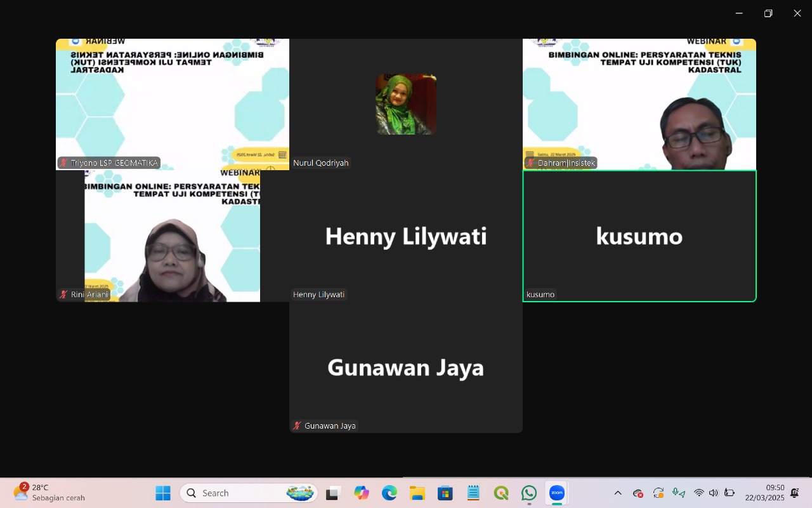This screenshot has height=508, width=812.
Task: Select the Gunawan Jaya participant tile
Action: 406,367
